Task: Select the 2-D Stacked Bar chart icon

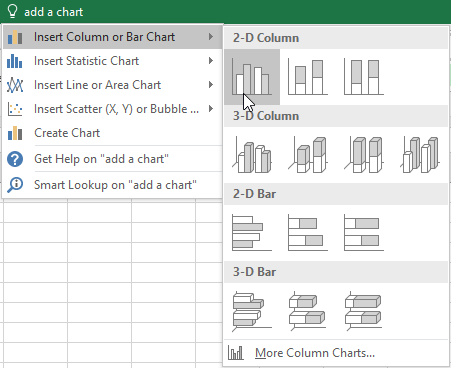Action: coord(308,233)
